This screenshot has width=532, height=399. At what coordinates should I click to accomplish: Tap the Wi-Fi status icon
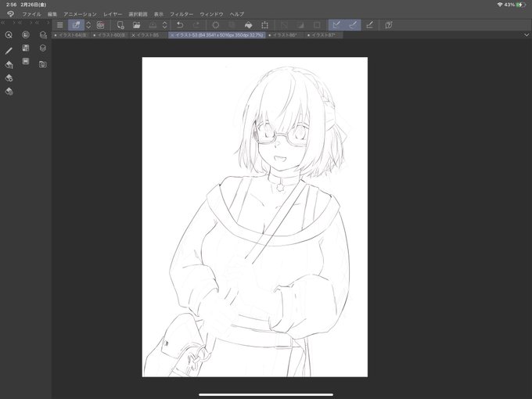point(500,5)
